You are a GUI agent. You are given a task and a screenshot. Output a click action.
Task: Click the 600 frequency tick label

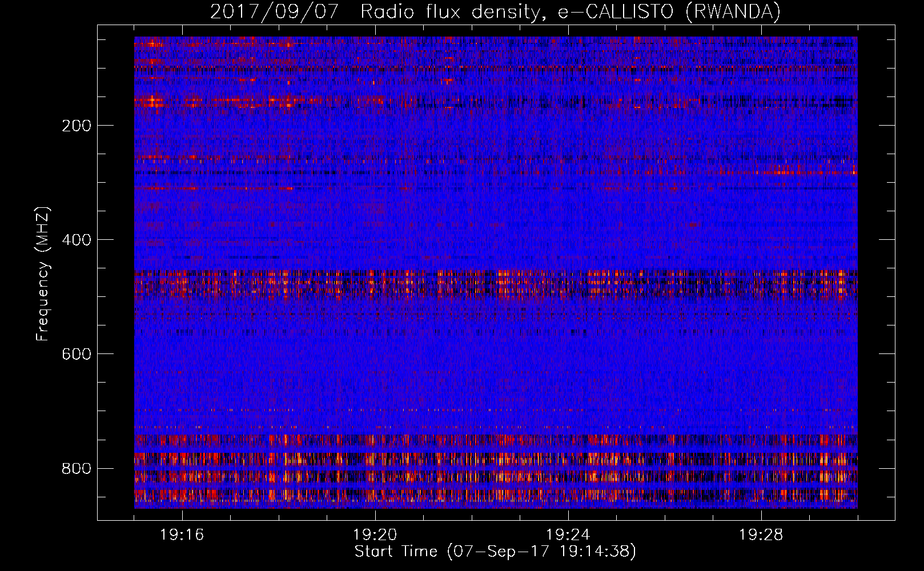77,354
